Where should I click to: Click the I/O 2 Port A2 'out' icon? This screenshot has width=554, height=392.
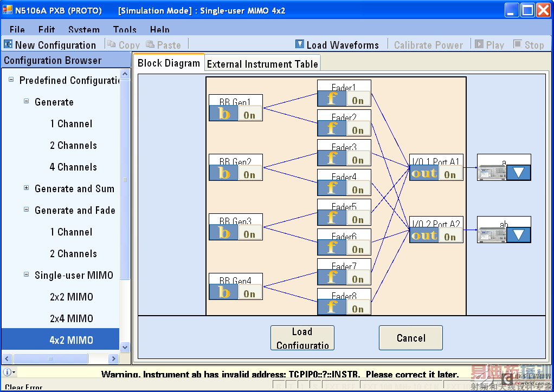[x=424, y=236]
